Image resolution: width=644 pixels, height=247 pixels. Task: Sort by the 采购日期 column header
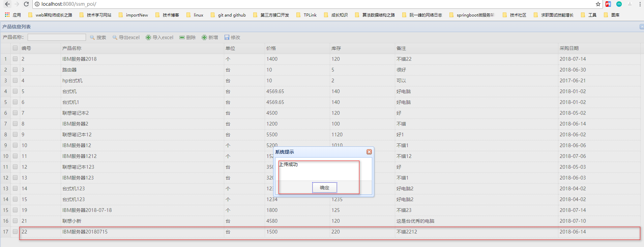coord(599,48)
